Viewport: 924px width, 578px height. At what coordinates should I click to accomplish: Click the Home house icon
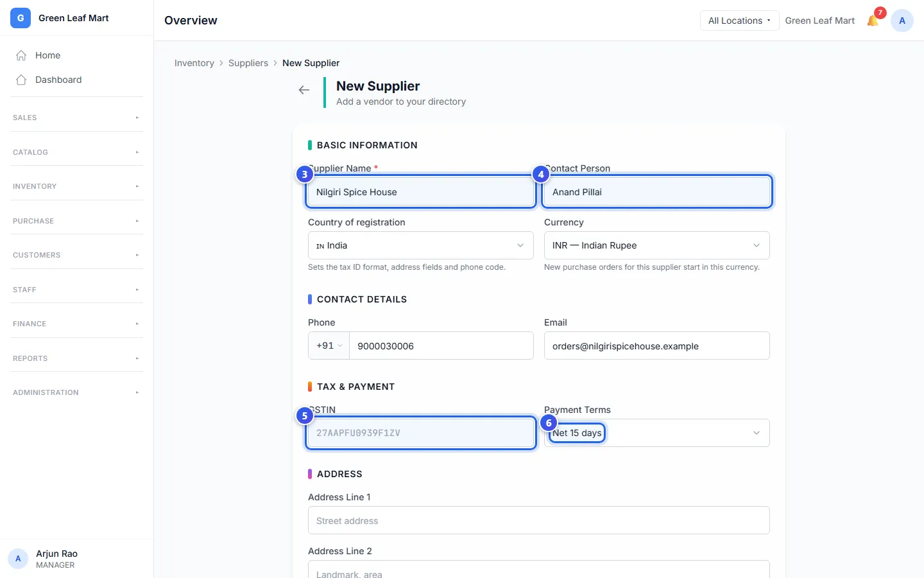click(21, 55)
